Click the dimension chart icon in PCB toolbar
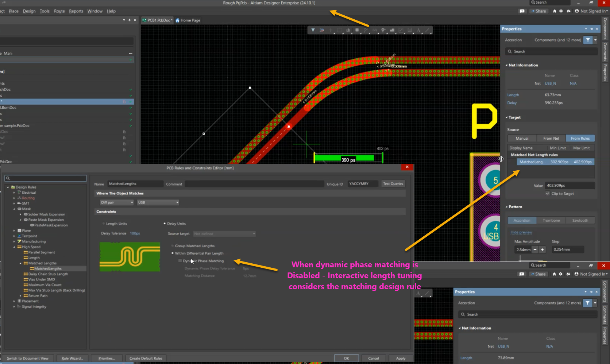 pyautogui.click(x=410, y=30)
